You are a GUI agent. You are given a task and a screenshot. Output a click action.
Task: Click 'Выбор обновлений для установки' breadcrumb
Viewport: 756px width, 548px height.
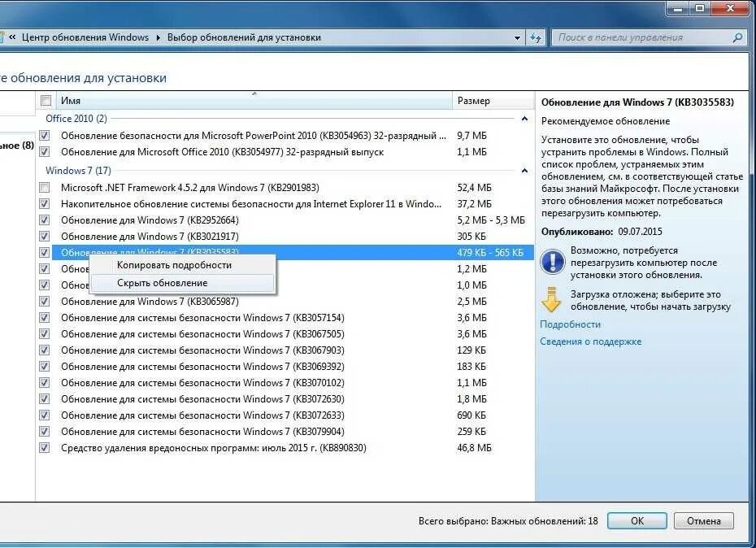[x=244, y=37]
